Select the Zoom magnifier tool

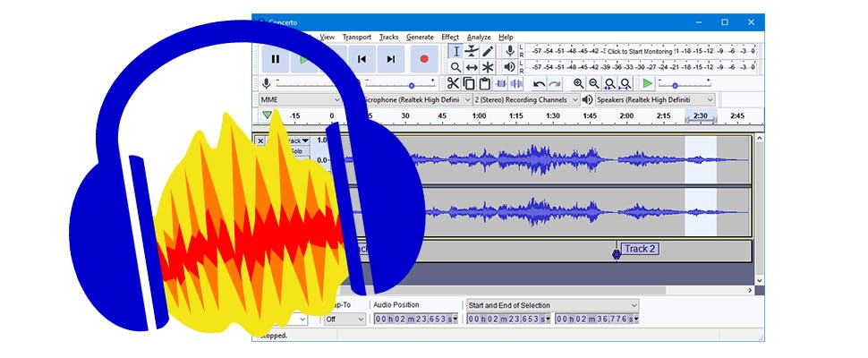[455, 67]
